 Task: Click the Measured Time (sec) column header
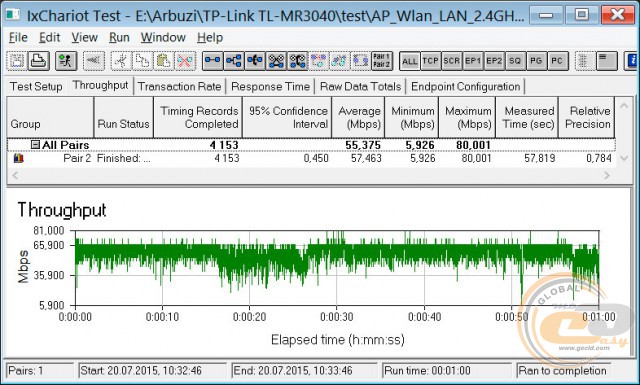pos(527,117)
